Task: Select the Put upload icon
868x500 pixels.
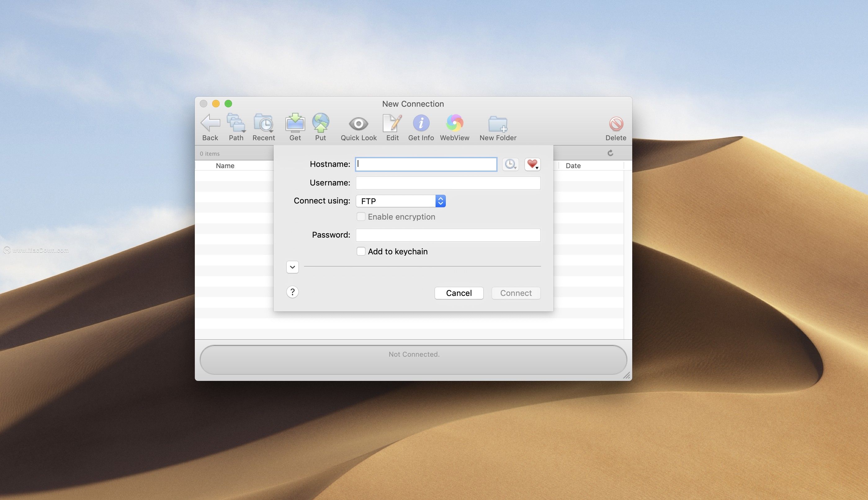Action: point(320,123)
